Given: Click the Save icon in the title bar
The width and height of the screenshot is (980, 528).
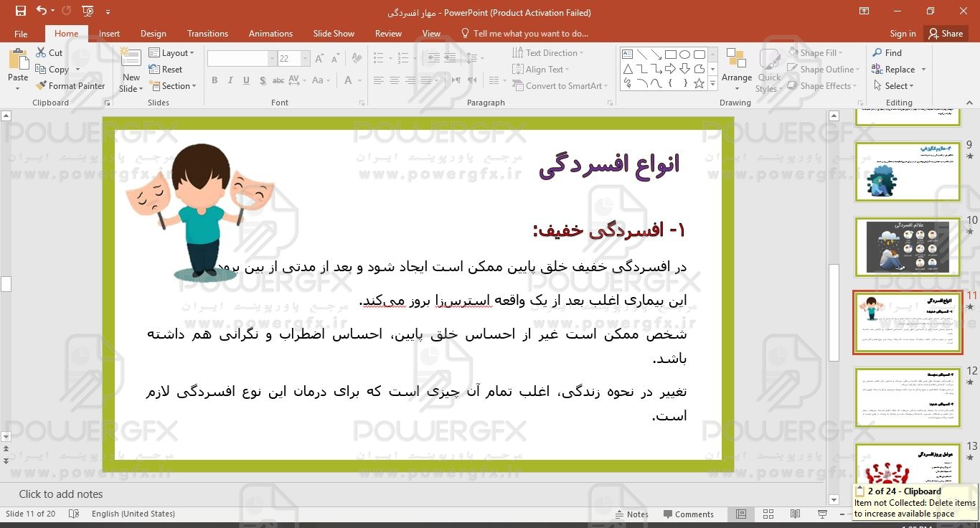Looking at the screenshot, I should click(x=20, y=11).
